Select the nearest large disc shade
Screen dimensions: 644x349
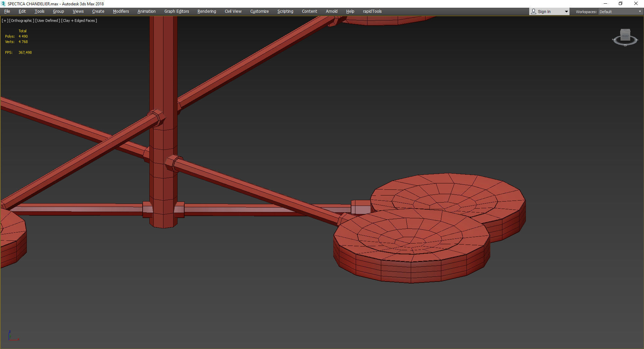pos(411,245)
